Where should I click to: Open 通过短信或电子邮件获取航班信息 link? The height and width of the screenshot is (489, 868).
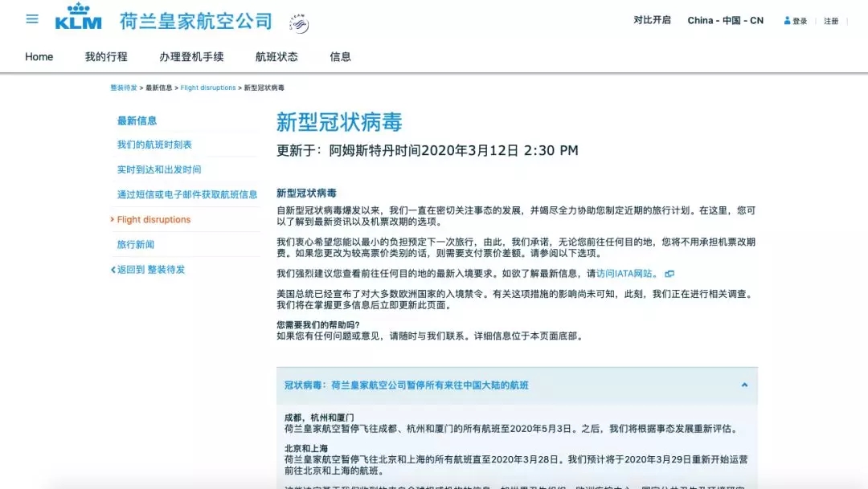tap(187, 194)
